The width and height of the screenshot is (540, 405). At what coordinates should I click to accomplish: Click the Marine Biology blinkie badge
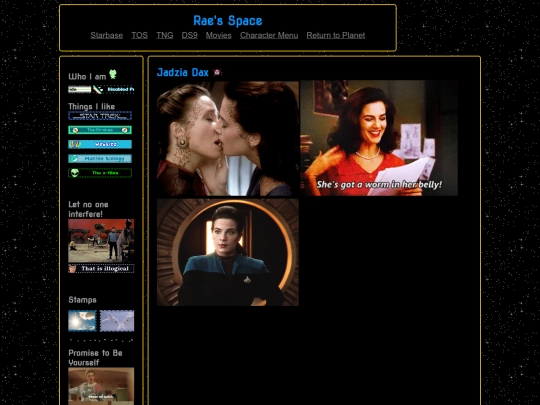100,158
